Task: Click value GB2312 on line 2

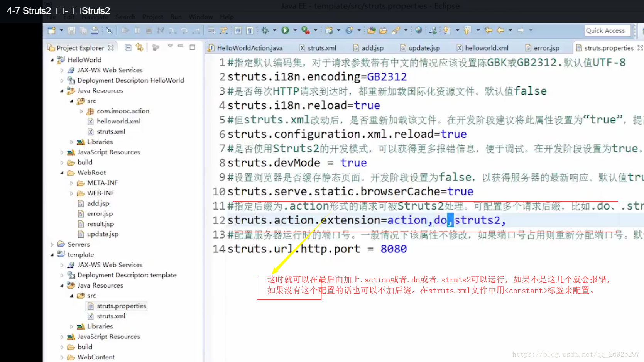Action: pyautogui.click(x=387, y=77)
